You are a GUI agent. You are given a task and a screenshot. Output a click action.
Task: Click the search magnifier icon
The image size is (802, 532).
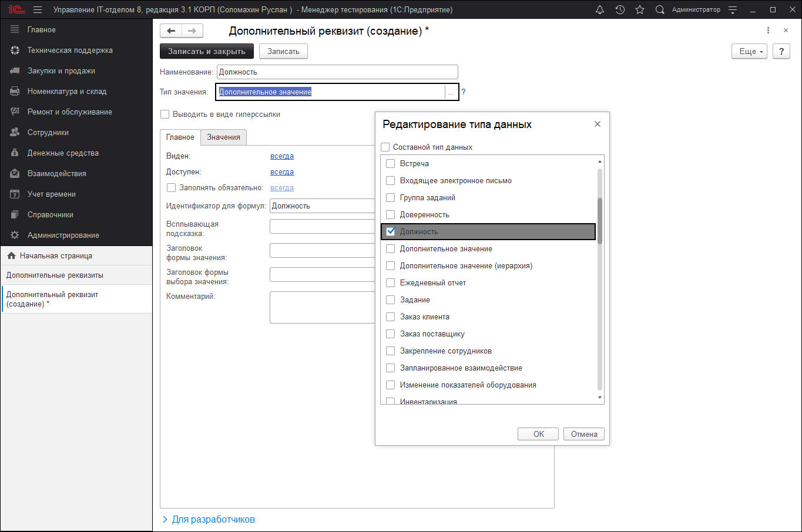[x=660, y=10]
